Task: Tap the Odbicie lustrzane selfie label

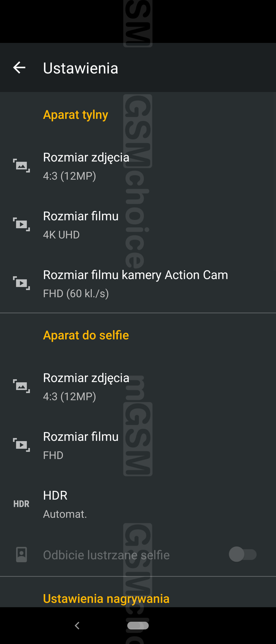Action: [x=106, y=555]
